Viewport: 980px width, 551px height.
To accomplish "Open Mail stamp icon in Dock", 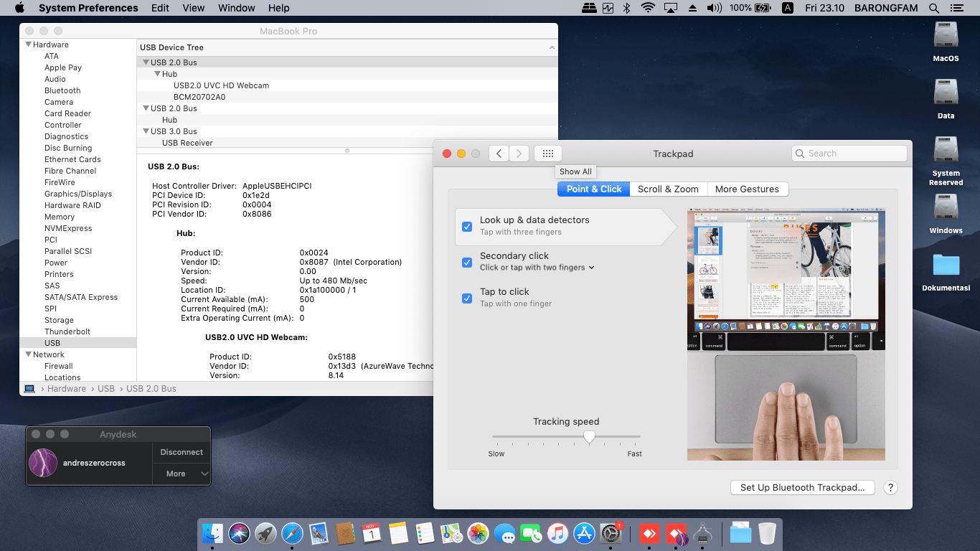I will (319, 533).
